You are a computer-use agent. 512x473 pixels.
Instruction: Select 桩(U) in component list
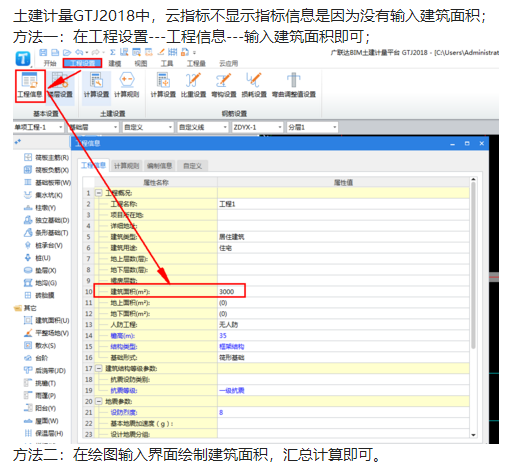pyautogui.click(x=37, y=258)
